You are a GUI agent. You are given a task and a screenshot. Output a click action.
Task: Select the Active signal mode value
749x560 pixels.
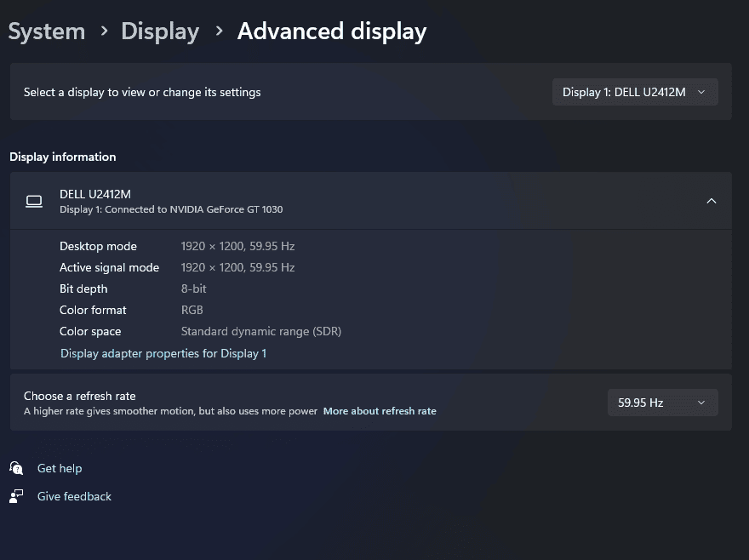pos(237,267)
